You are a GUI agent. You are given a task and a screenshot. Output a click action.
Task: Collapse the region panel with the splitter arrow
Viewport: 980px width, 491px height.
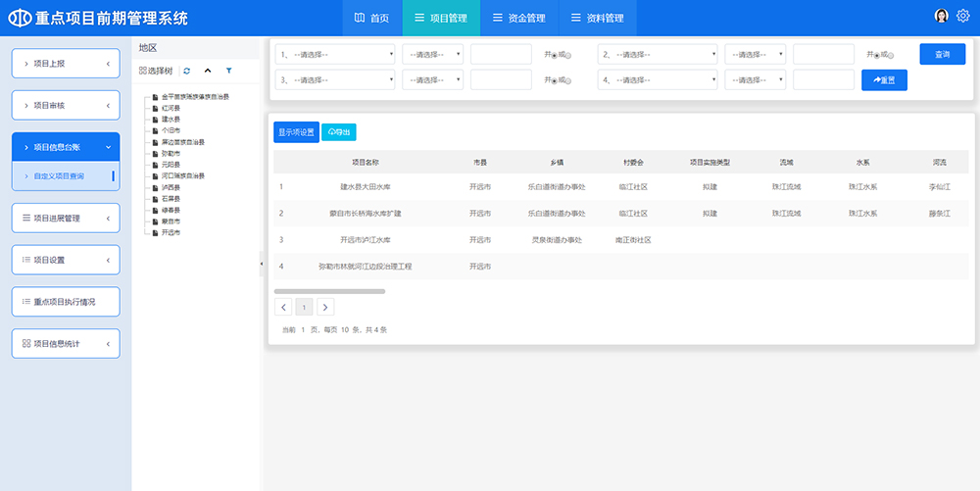tap(262, 265)
